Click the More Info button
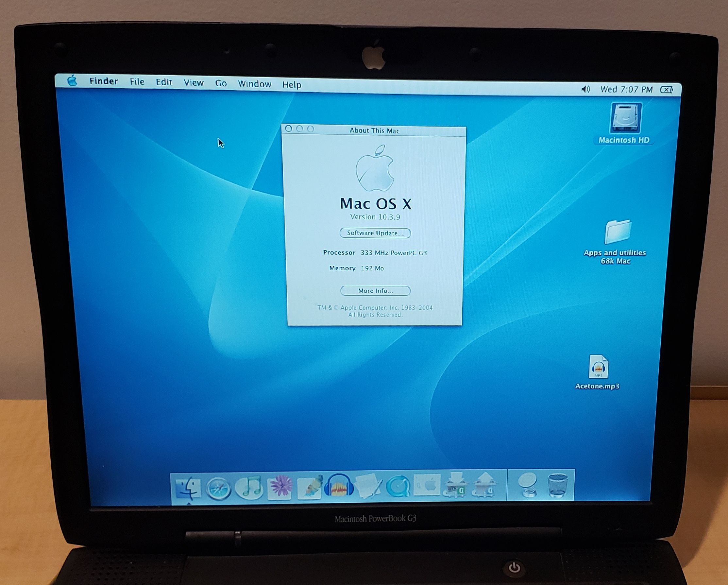 pos(376,291)
